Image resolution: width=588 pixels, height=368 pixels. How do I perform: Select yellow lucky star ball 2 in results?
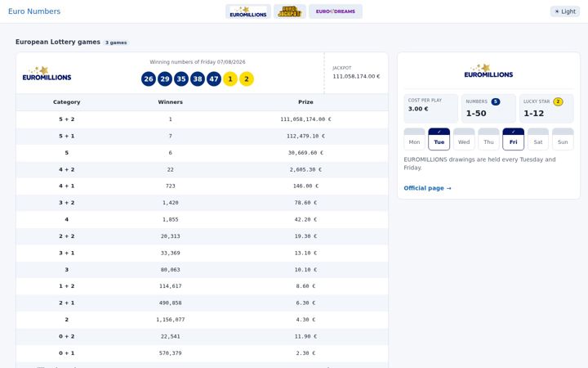coord(247,79)
